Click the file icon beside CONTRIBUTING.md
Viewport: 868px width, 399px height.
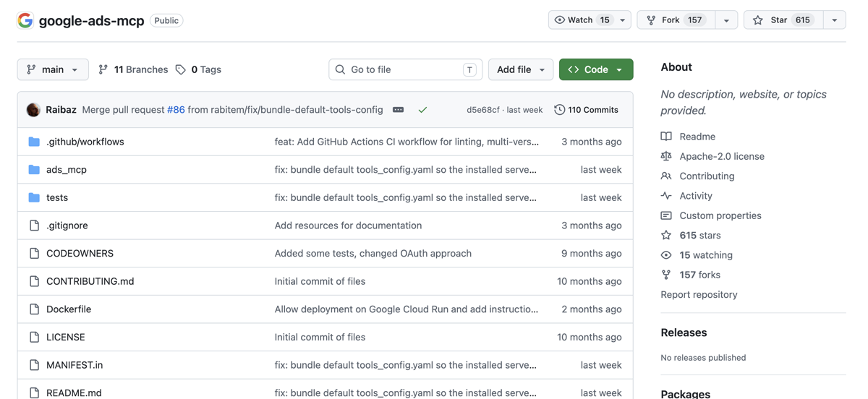34,281
